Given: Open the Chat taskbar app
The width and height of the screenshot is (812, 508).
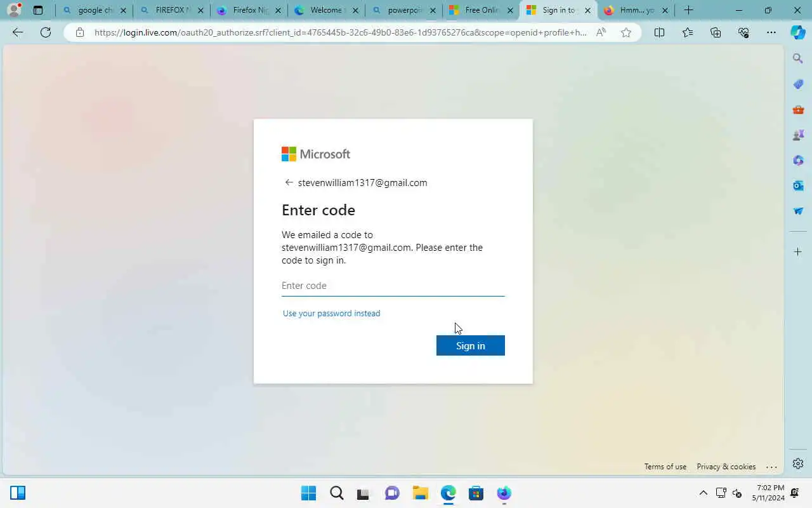Looking at the screenshot, I should (393, 493).
